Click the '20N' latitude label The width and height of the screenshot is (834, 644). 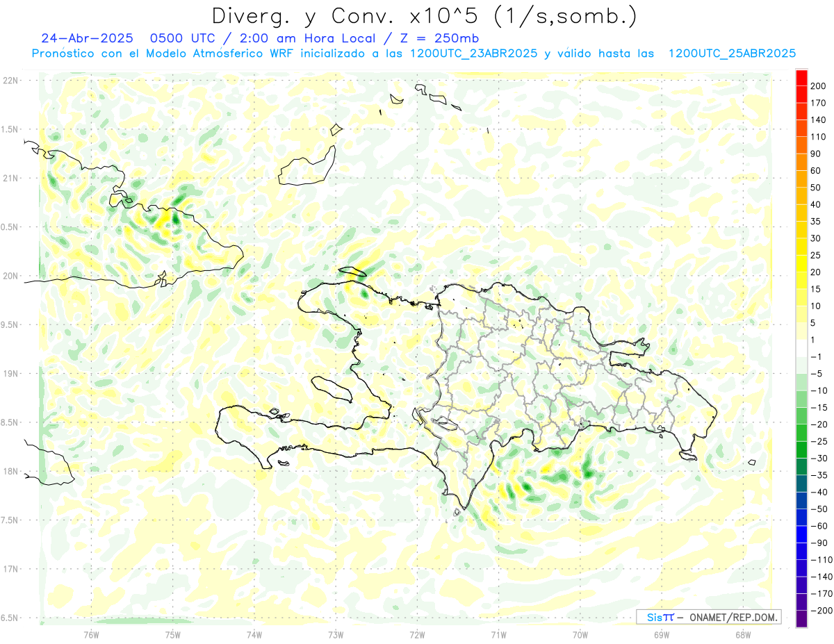(10, 276)
